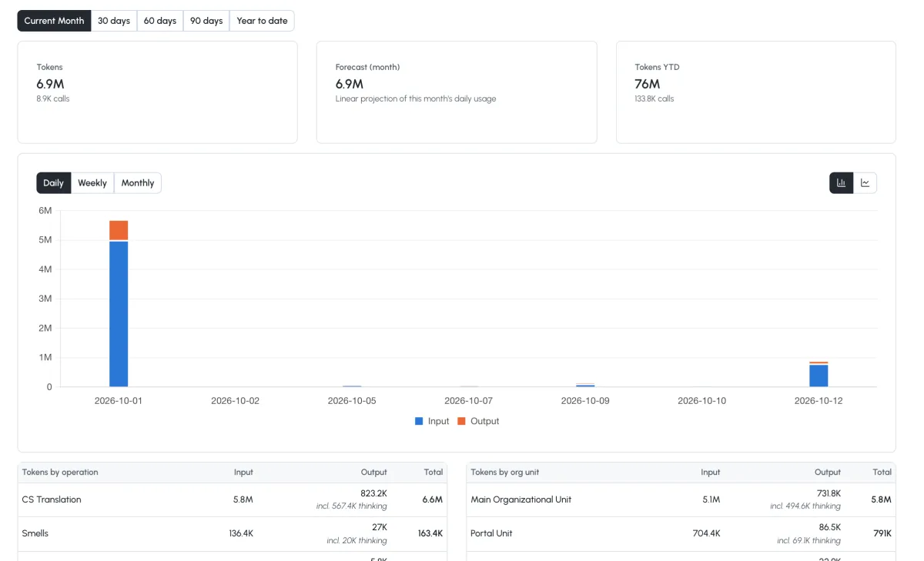Choose Weekly chart grouping
Image resolution: width=924 pixels, height=561 pixels.
point(92,183)
